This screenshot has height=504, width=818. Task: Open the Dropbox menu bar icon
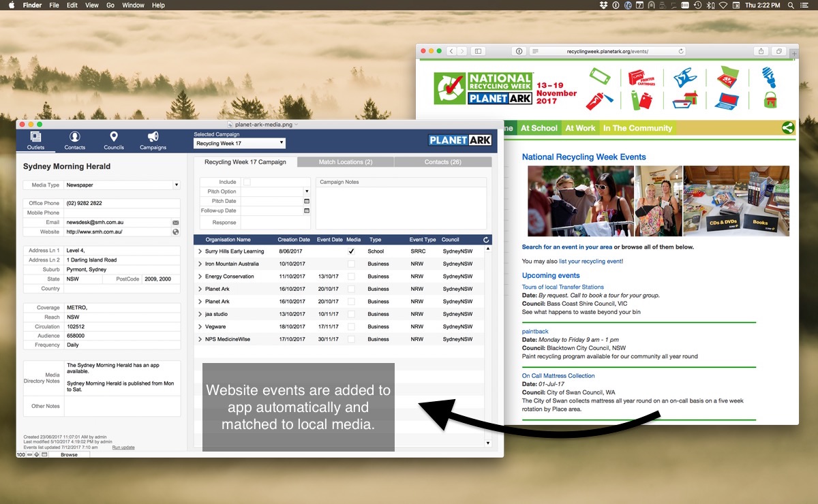point(604,5)
